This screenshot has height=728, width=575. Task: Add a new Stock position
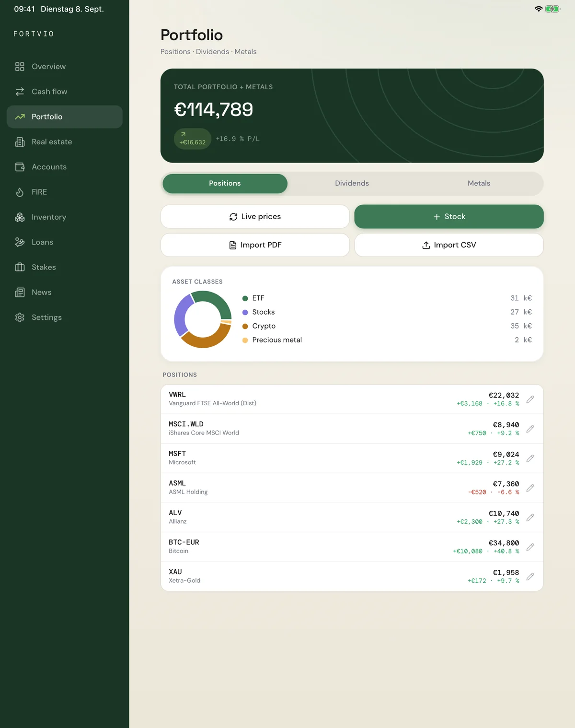pos(449,217)
